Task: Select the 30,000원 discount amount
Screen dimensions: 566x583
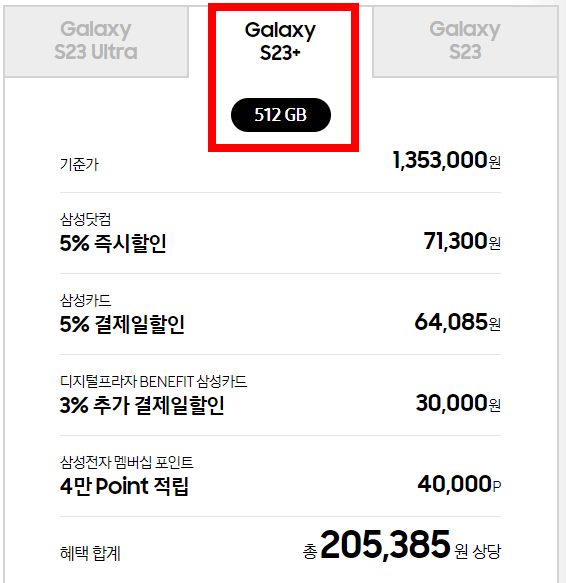Action: click(458, 403)
